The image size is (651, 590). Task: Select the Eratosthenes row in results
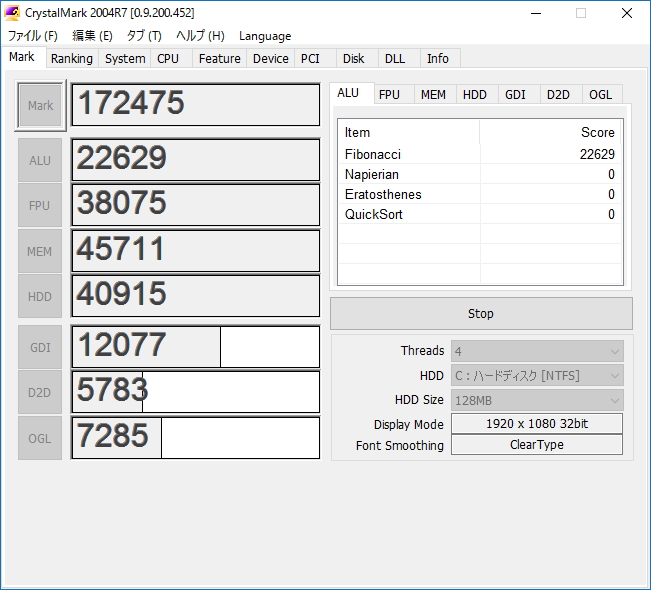(x=480, y=194)
